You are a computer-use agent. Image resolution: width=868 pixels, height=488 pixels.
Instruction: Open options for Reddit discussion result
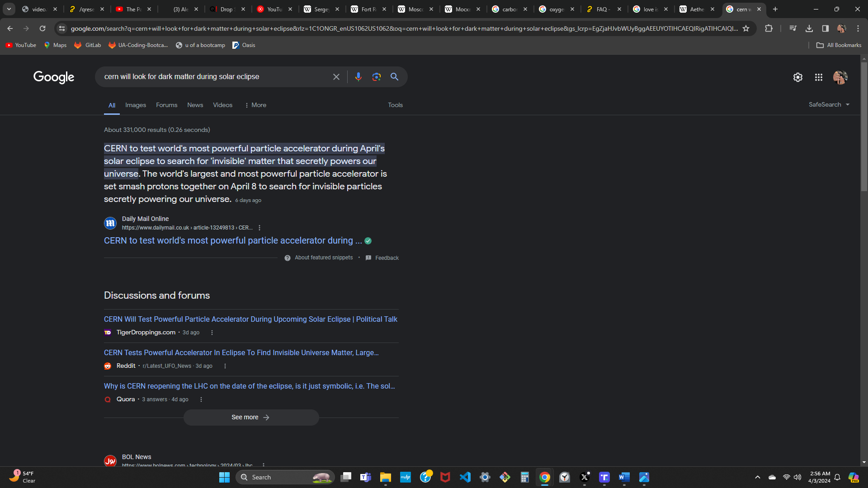click(x=225, y=366)
